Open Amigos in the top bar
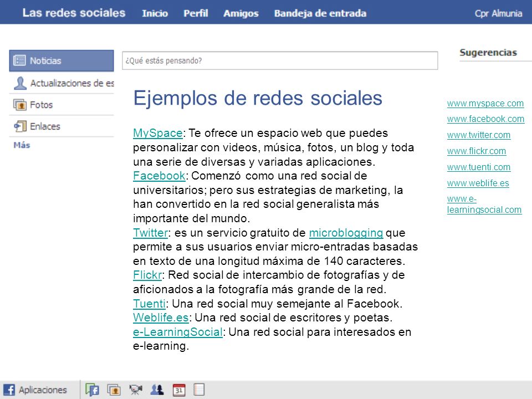Image resolution: width=532 pixels, height=399 pixels. tap(241, 13)
